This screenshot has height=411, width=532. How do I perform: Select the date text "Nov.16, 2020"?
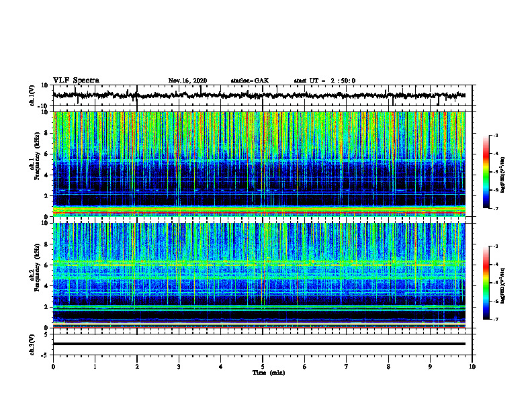187,81
